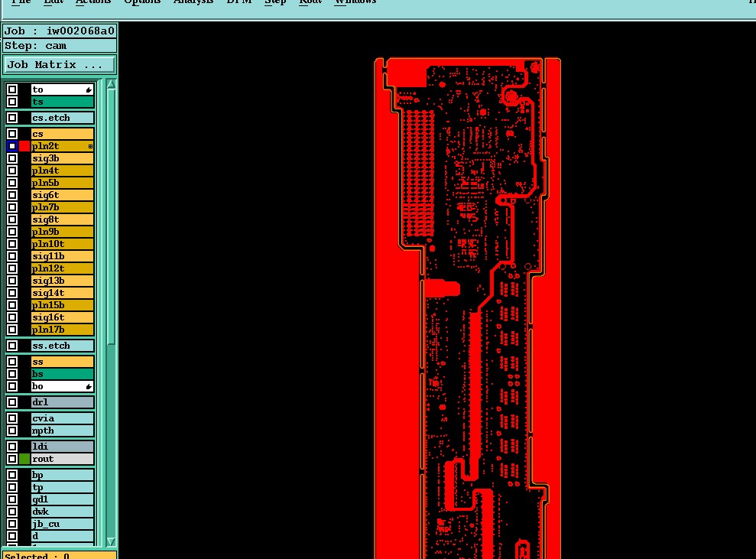This screenshot has height=559, width=756.
Task: Toggle the checkbox for layer 'drl'
Action: click(x=12, y=401)
